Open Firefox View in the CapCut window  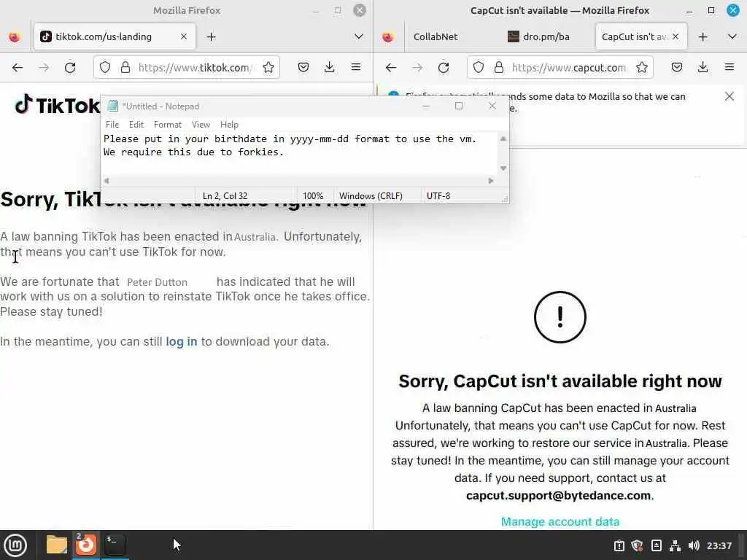[x=388, y=36]
